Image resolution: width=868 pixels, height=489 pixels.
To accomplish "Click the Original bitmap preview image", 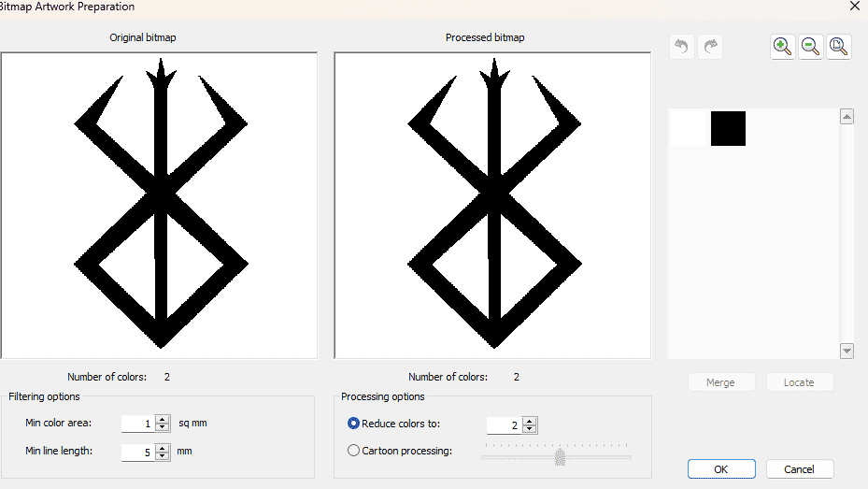I will point(160,206).
